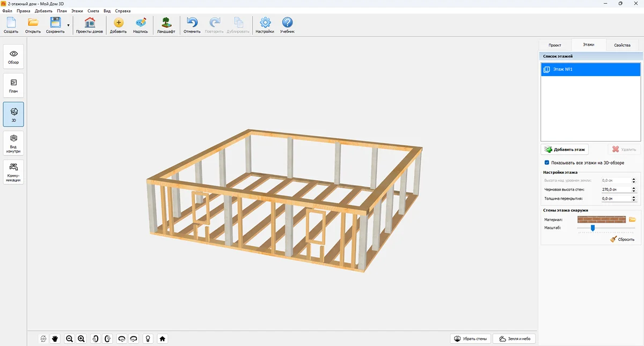Open the Смета menu

click(x=93, y=11)
